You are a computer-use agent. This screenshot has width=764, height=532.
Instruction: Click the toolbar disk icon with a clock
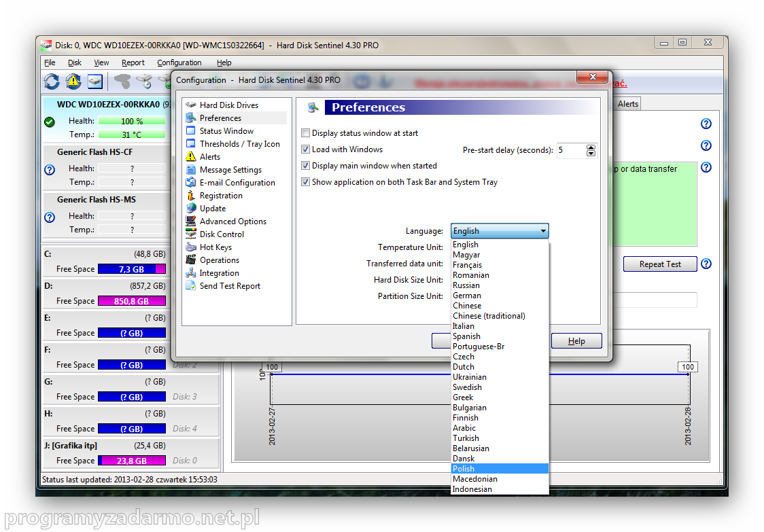[144, 82]
